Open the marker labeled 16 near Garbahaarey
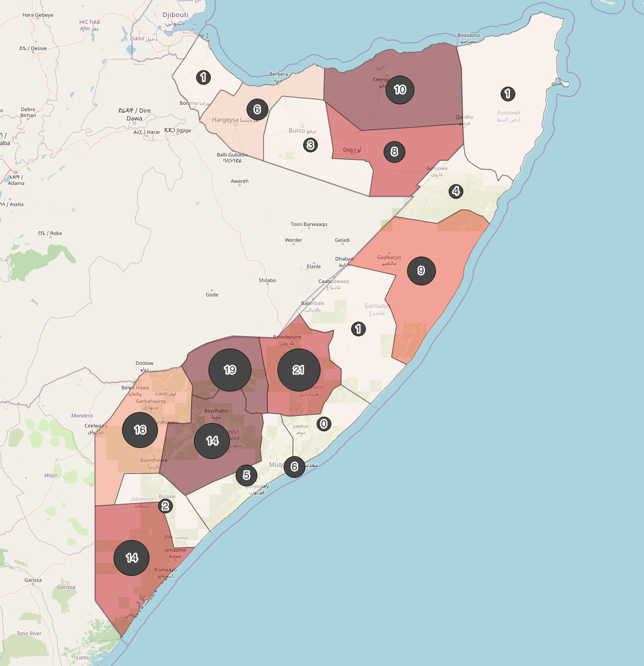The height and width of the screenshot is (666, 644). (x=140, y=430)
